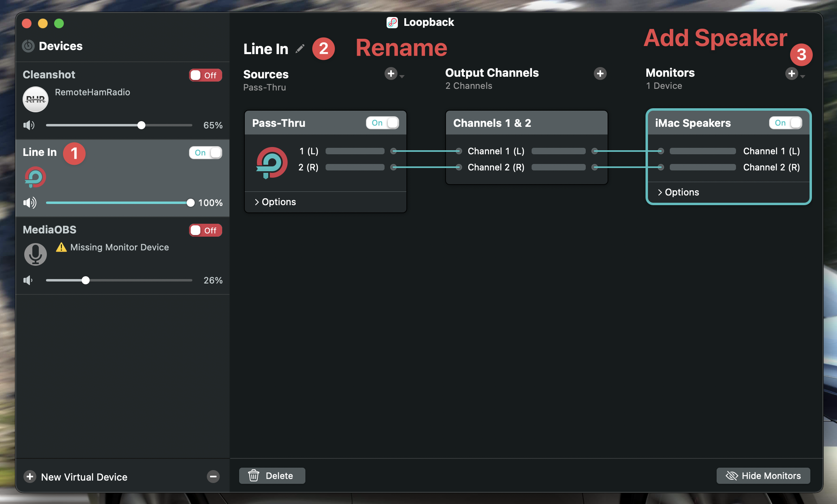Click the Cleanshot speaker volume icon
The height and width of the screenshot is (504, 837).
pos(29,125)
